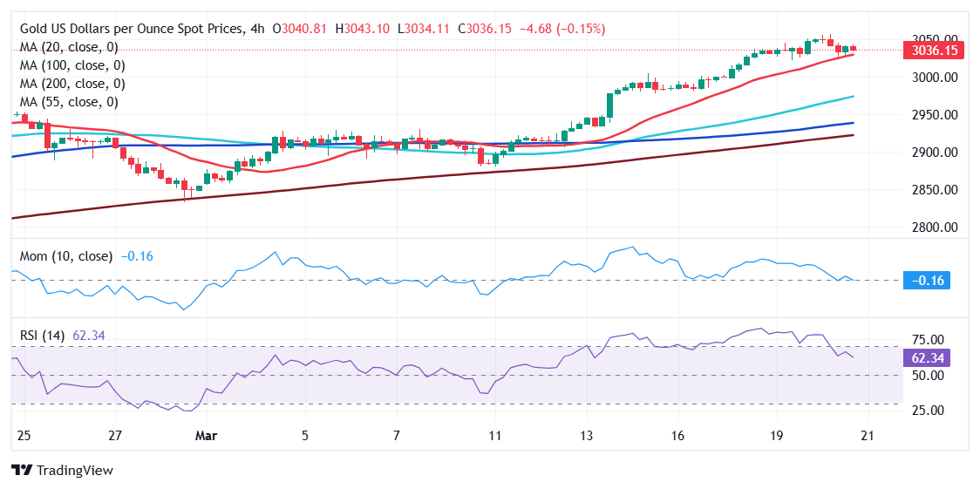The height and width of the screenshot is (489, 980).
Task: Select the MA (100, close, 0) indicator label
Action: (72, 65)
